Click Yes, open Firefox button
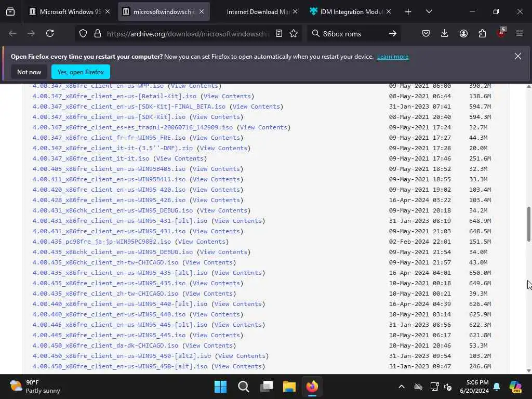 81,72
